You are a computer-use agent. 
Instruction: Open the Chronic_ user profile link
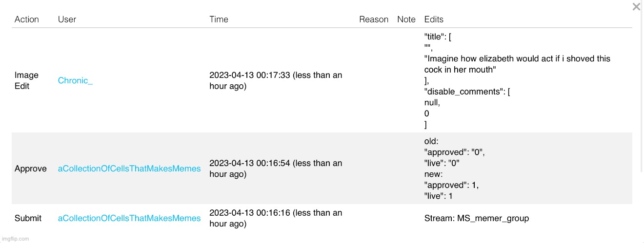coord(75,81)
